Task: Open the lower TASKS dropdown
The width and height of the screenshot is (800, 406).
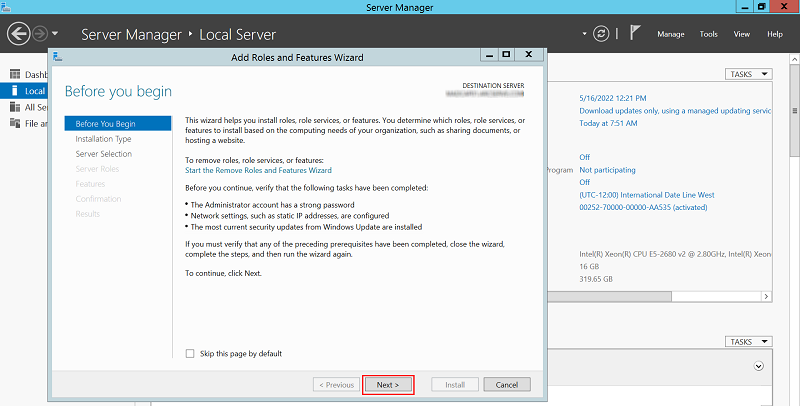Action: (748, 342)
